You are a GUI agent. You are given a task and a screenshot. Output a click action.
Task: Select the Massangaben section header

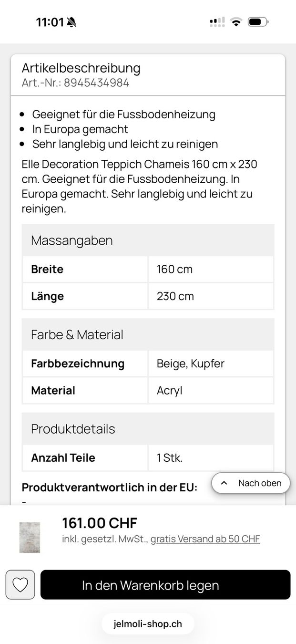pos(148,240)
